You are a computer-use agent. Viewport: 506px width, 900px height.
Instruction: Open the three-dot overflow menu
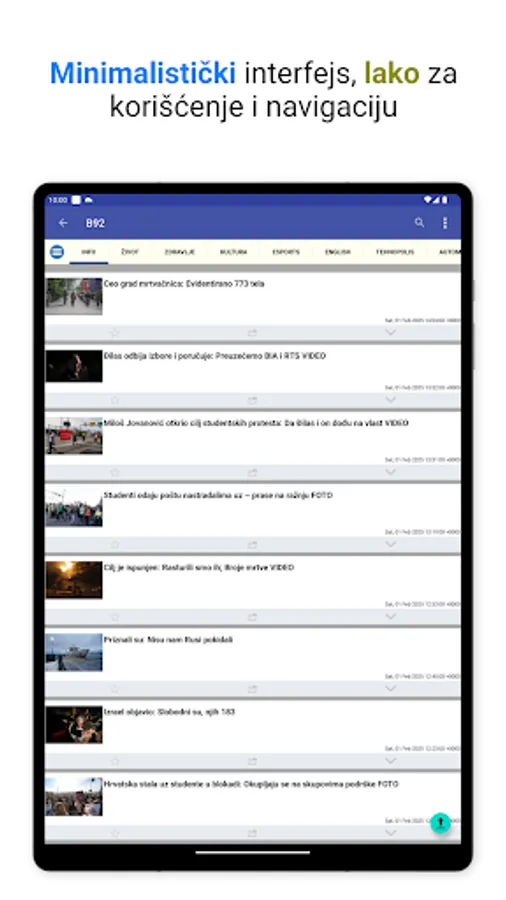[x=445, y=223]
